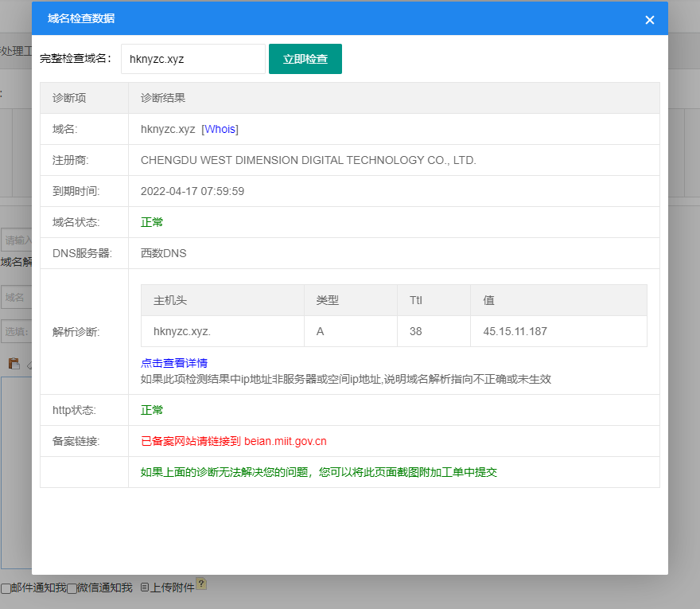Open the Whois link for hknyzc.xyz
The image size is (700, 609).
pyautogui.click(x=220, y=129)
